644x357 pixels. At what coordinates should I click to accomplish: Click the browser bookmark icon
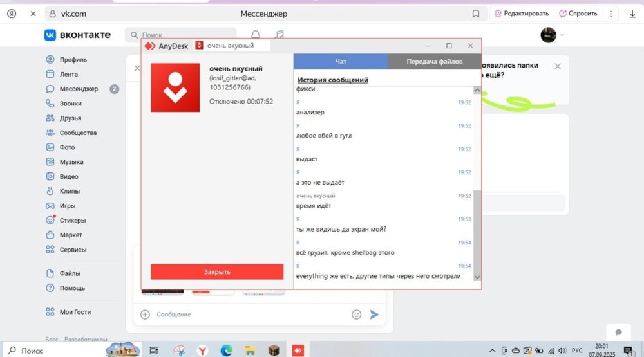pos(476,14)
